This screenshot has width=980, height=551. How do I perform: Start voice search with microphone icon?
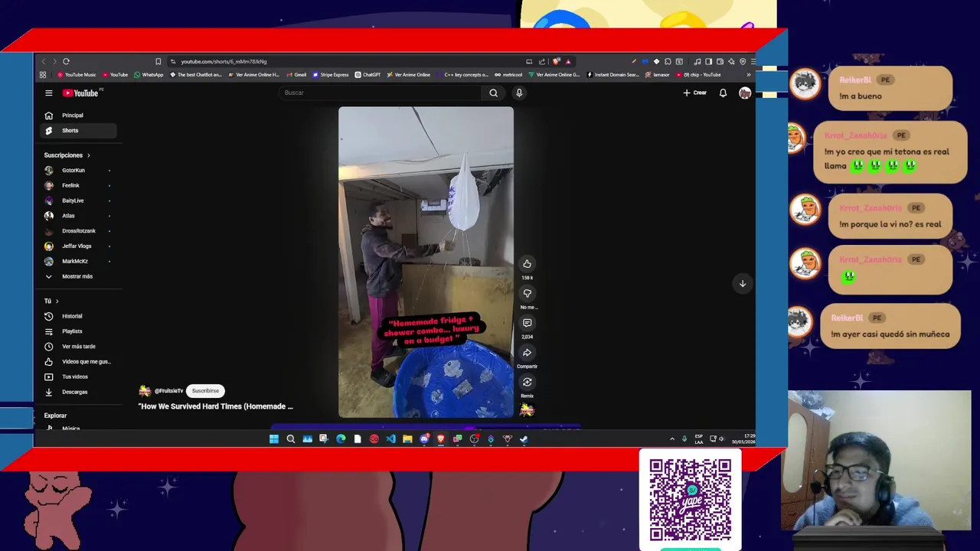pyautogui.click(x=519, y=93)
